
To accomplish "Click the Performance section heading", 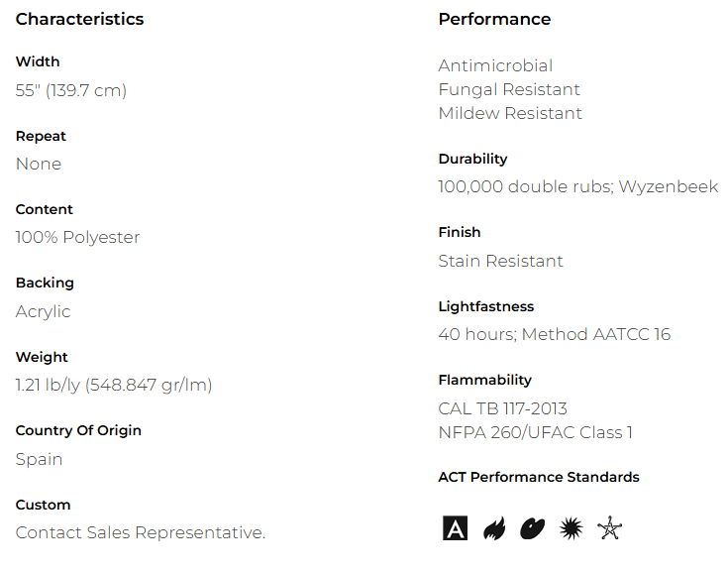I will pyautogui.click(x=494, y=19).
